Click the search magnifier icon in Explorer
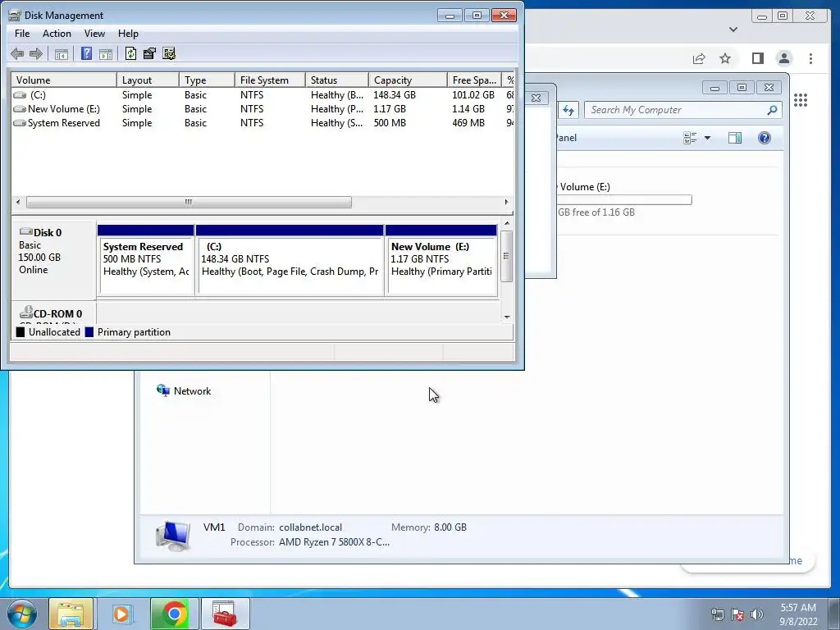Image resolution: width=840 pixels, height=630 pixels. [x=772, y=110]
